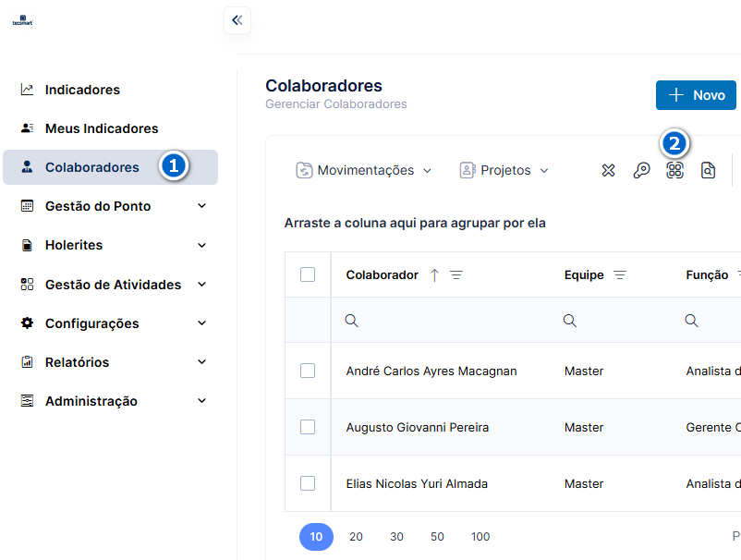The width and height of the screenshot is (741, 560).
Task: Click the Colaborador column search field
Action: [440, 321]
